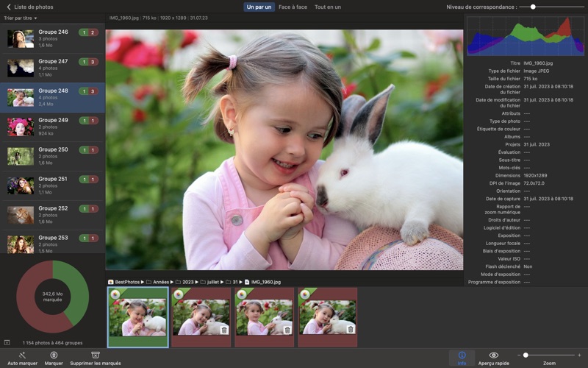
Task: Click red badge of Groupe 253
Action: coord(93,238)
